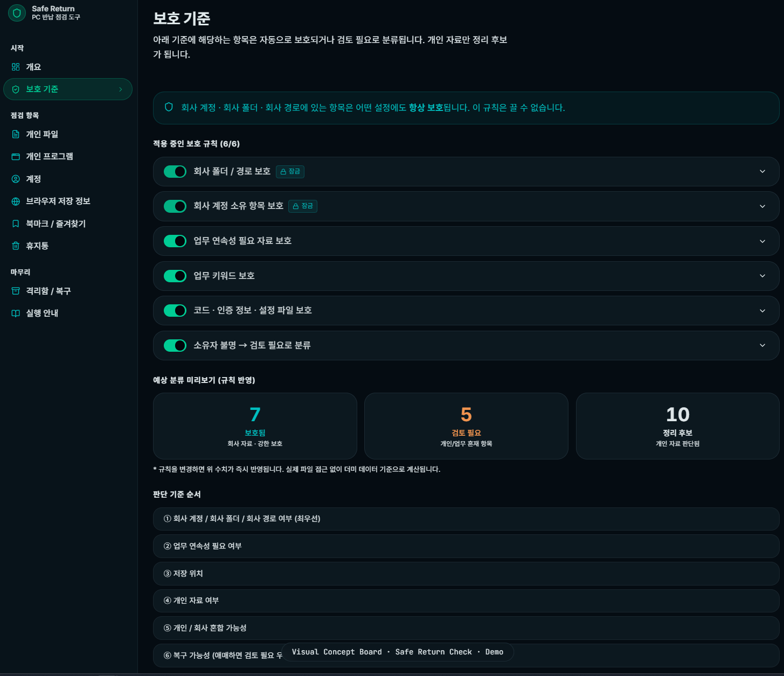Click the Safe Return shield logo
Image resolution: width=784 pixels, height=676 pixels.
17,13
